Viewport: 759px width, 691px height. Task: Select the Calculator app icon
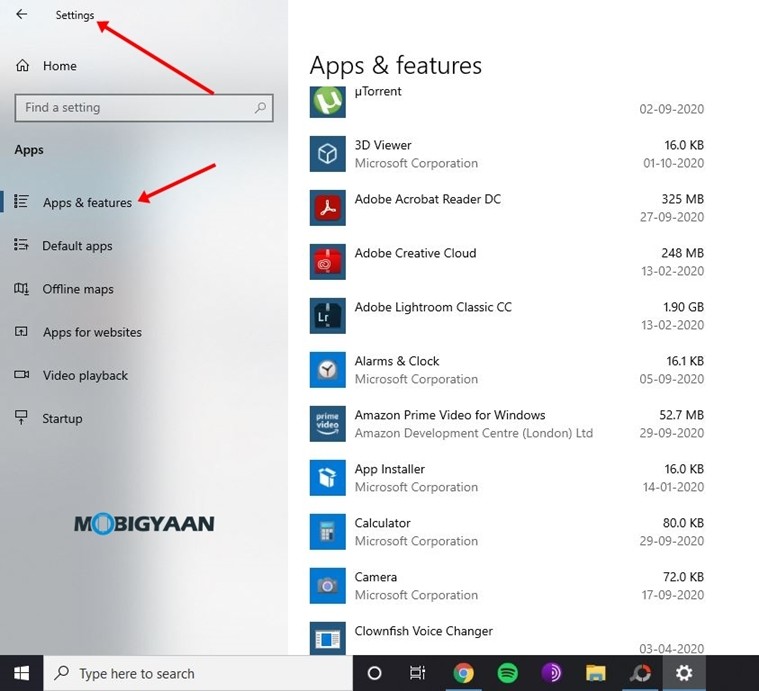pos(328,532)
